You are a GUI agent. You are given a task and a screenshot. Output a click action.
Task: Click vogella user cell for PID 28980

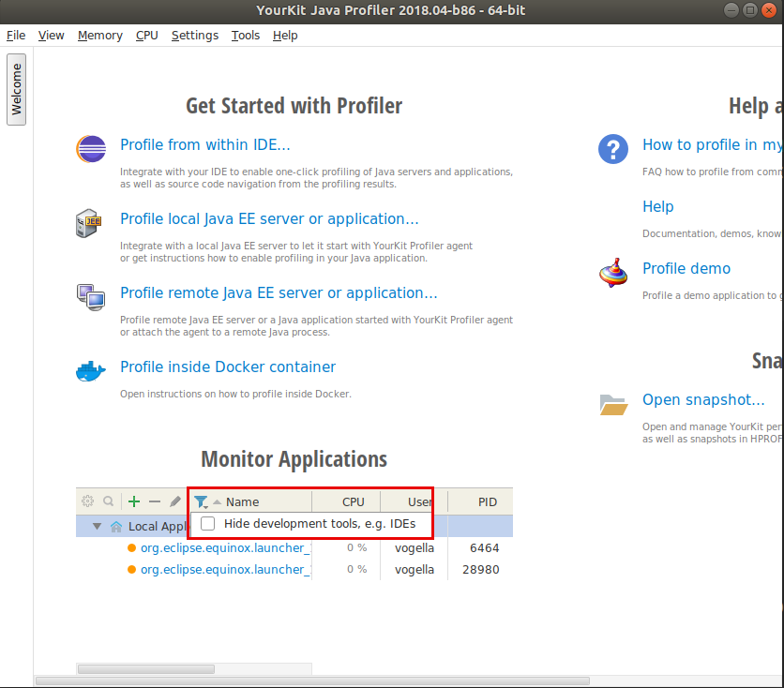tap(414, 570)
